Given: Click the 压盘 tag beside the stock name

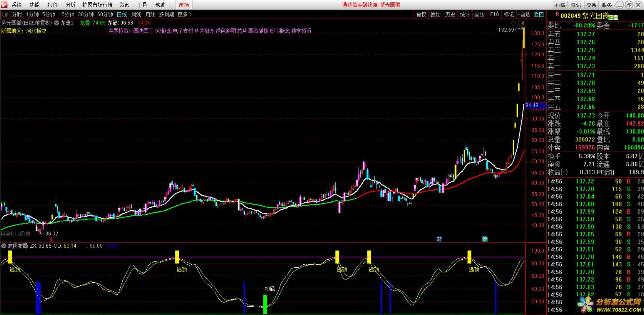Looking at the screenshot, I should [613, 17].
